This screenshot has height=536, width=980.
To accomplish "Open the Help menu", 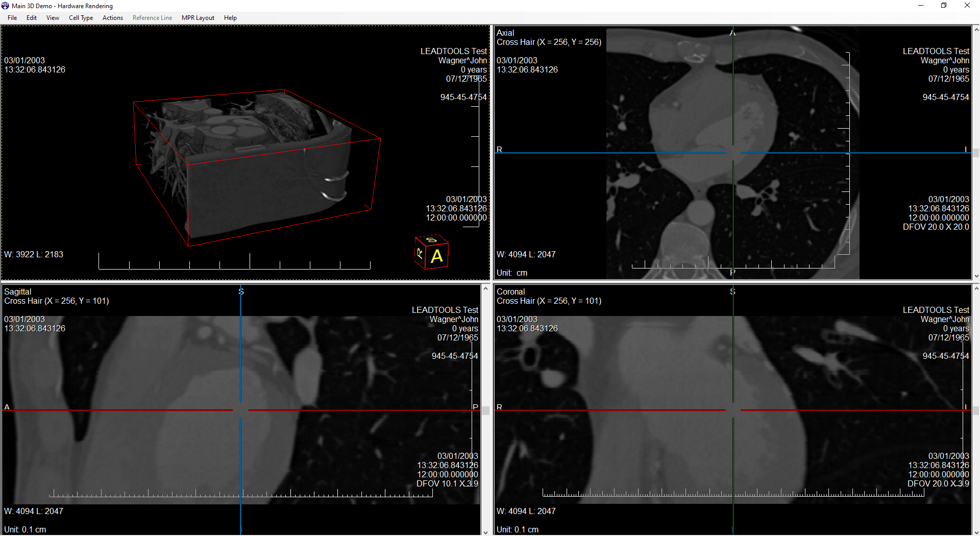I will click(230, 17).
